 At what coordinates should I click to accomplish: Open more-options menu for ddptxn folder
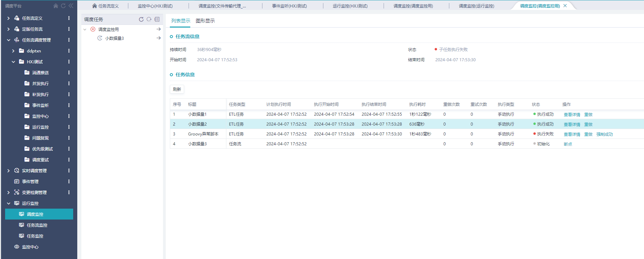click(69, 51)
